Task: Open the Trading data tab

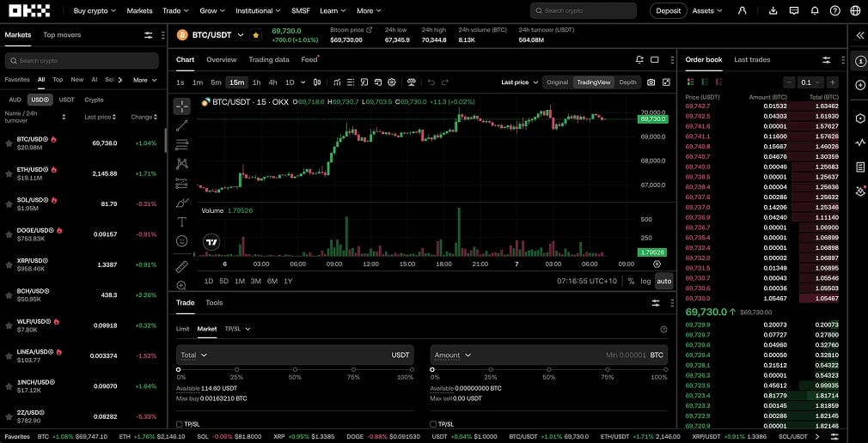Action: click(x=268, y=60)
